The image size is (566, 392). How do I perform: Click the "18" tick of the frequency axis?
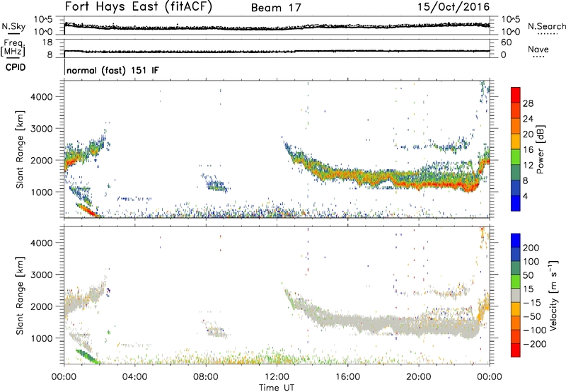click(x=47, y=42)
